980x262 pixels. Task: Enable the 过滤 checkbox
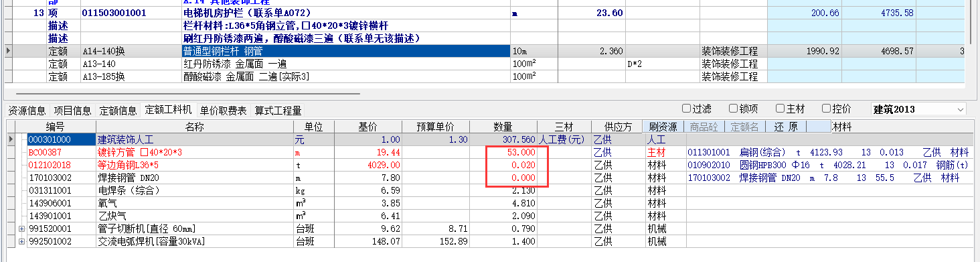(x=686, y=109)
